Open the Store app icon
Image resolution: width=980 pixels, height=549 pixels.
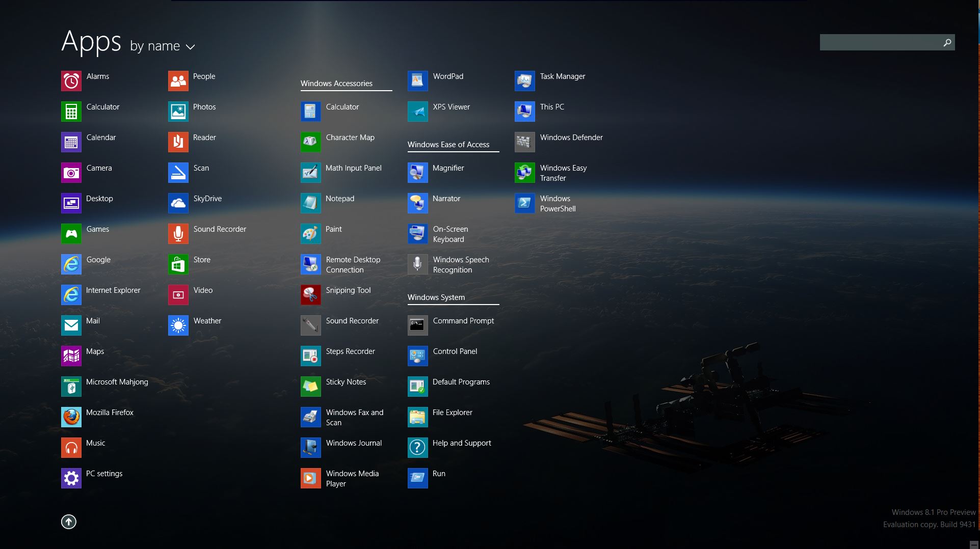point(178,264)
